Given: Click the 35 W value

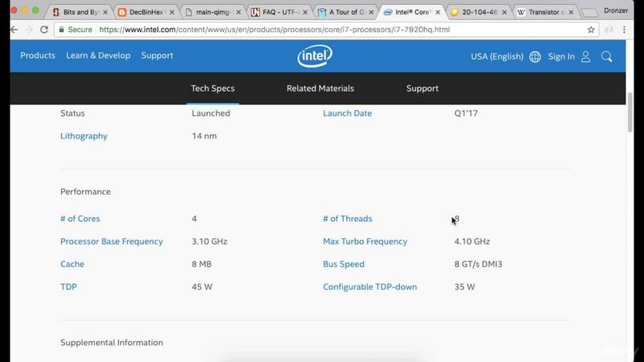Looking at the screenshot, I should coord(464,287).
